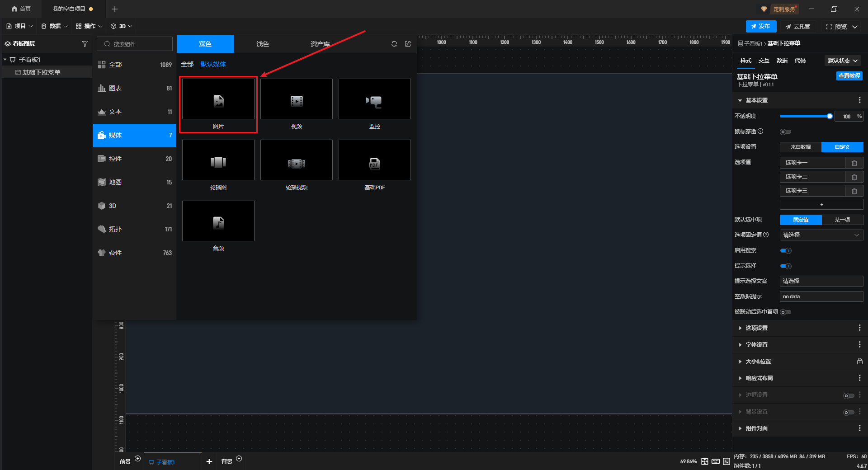This screenshot has height=470, width=868.
Task: Click the pop-out icon in component panel
Action: [408, 44]
